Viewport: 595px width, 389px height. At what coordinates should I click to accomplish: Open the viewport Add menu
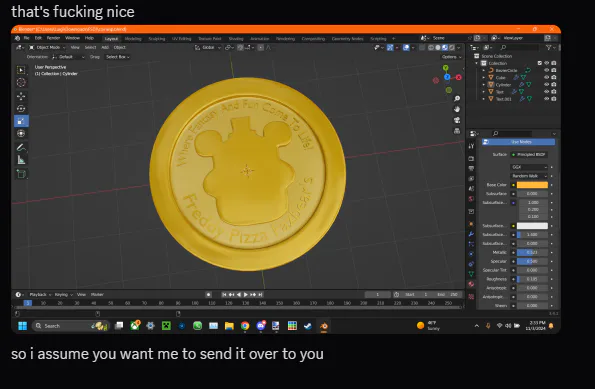click(x=105, y=47)
